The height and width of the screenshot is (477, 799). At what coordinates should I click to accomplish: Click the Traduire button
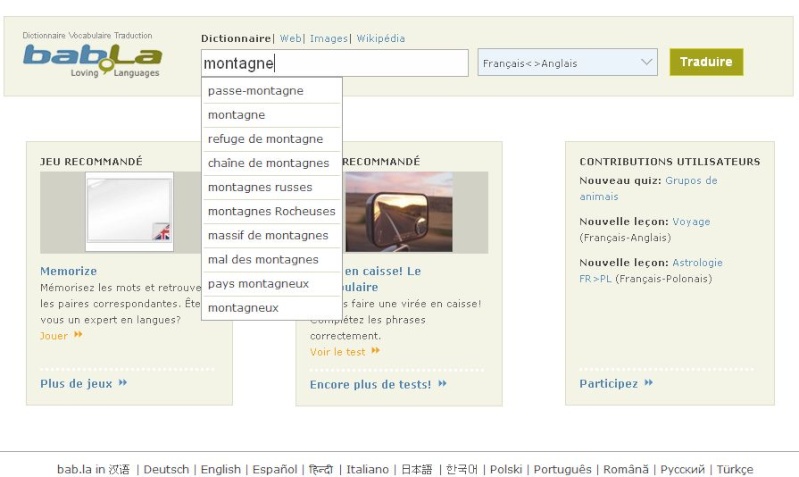tap(706, 62)
